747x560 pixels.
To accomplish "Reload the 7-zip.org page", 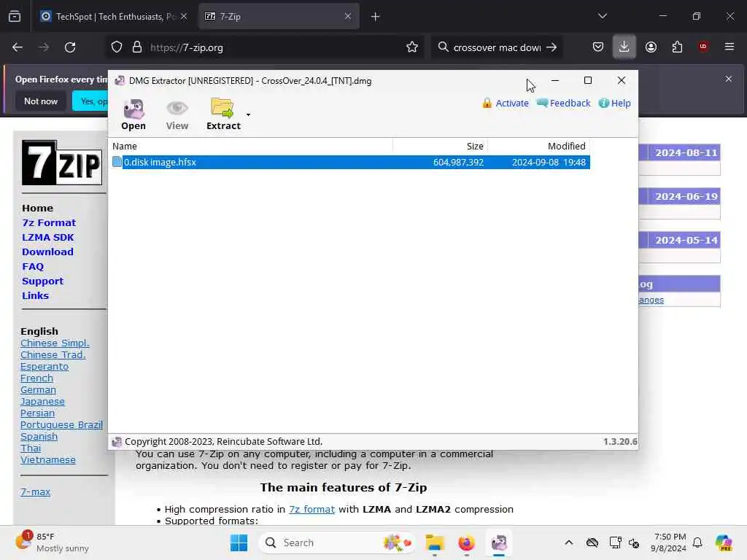I will [x=70, y=47].
